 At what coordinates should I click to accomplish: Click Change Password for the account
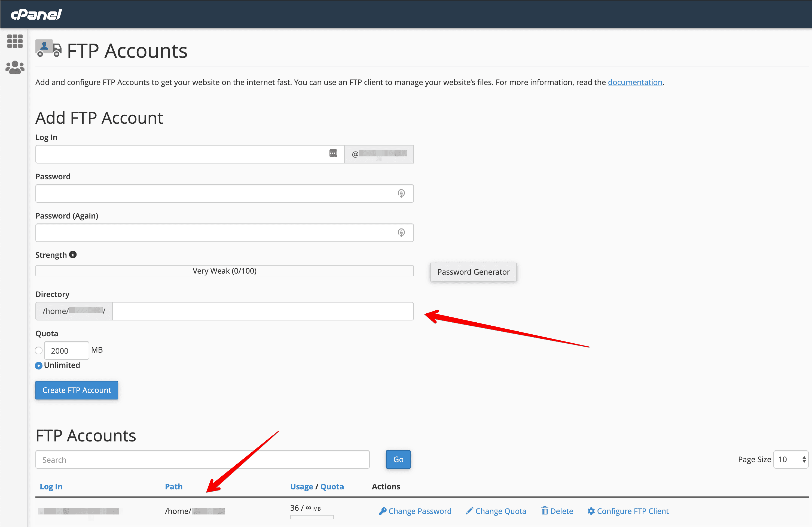pyautogui.click(x=415, y=511)
